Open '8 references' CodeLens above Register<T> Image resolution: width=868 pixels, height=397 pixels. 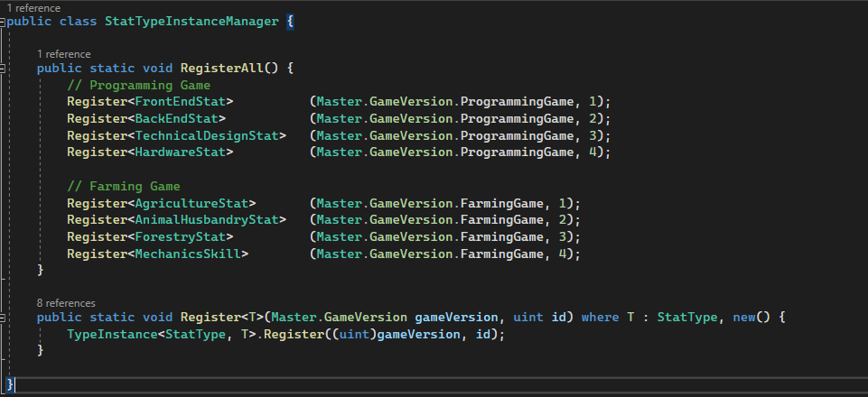[66, 303]
